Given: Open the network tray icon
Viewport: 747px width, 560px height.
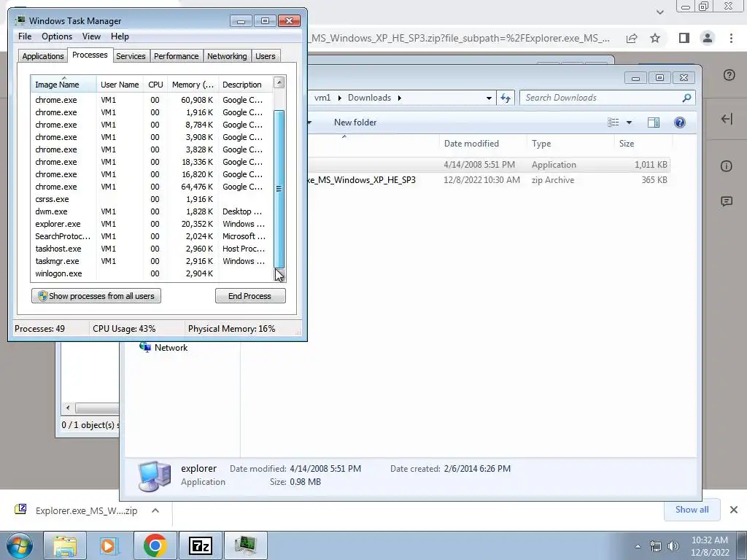Looking at the screenshot, I should click(x=656, y=546).
